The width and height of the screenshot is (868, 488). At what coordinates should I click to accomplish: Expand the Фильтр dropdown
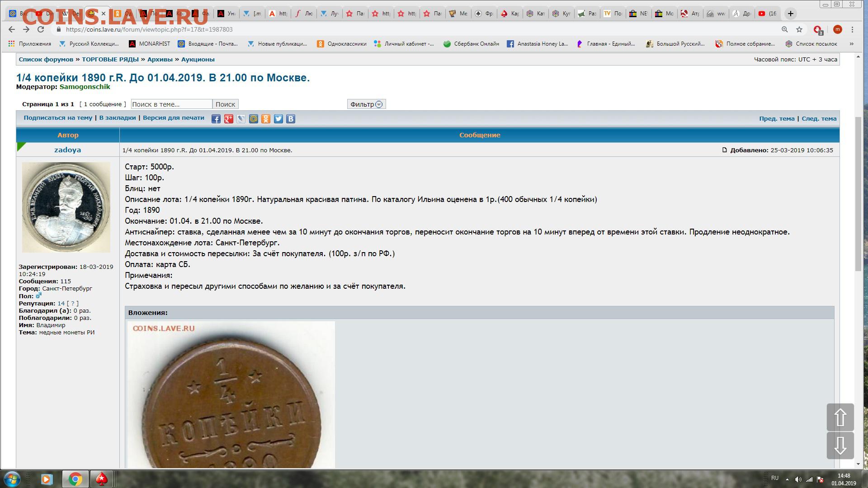point(366,104)
